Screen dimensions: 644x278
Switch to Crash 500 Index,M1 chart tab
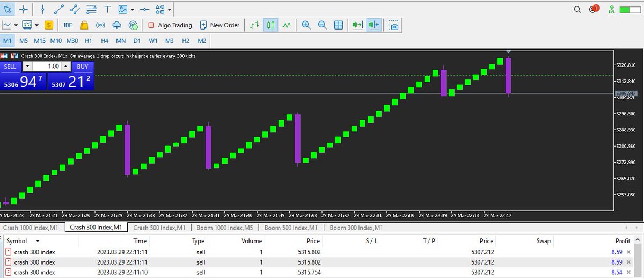159,228
